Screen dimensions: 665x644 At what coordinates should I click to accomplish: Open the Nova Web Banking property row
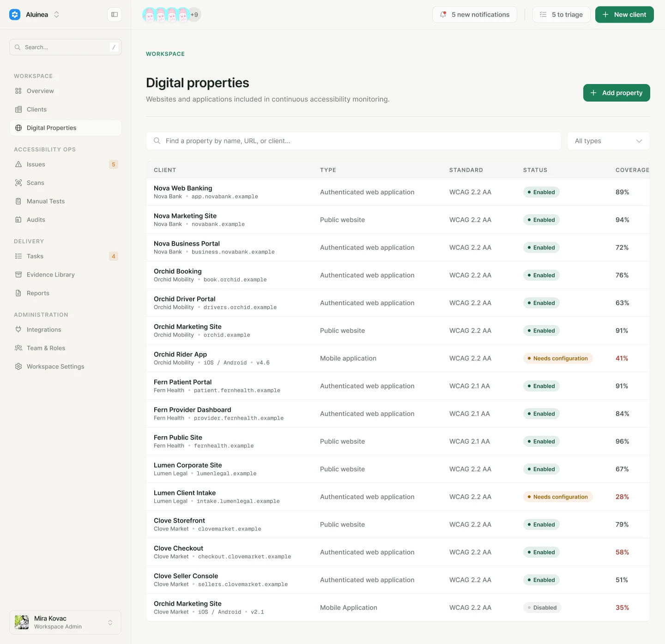point(398,192)
